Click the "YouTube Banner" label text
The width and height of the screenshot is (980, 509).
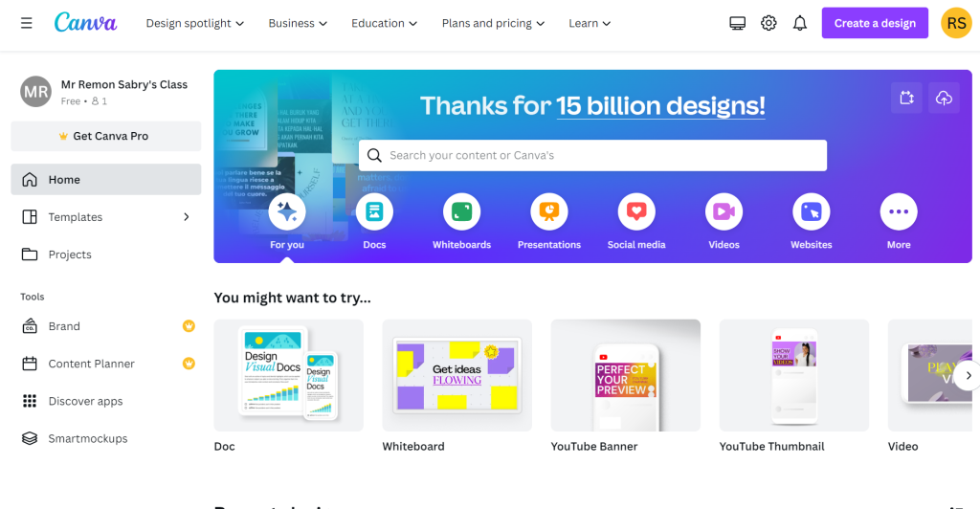pyautogui.click(x=593, y=447)
